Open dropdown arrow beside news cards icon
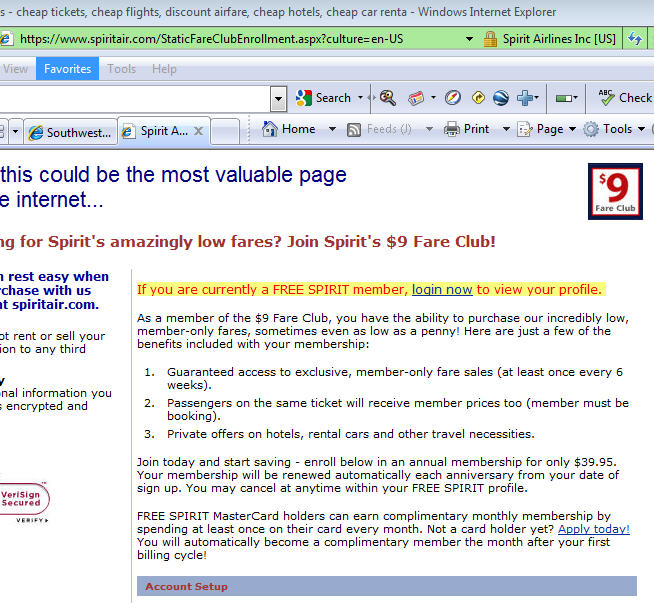Image resolution: width=654 pixels, height=603 pixels. pyautogui.click(x=433, y=98)
